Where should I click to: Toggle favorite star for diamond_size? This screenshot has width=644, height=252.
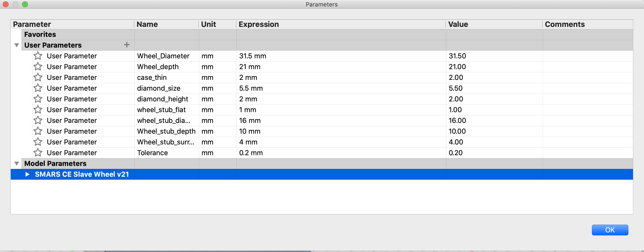[x=38, y=88]
